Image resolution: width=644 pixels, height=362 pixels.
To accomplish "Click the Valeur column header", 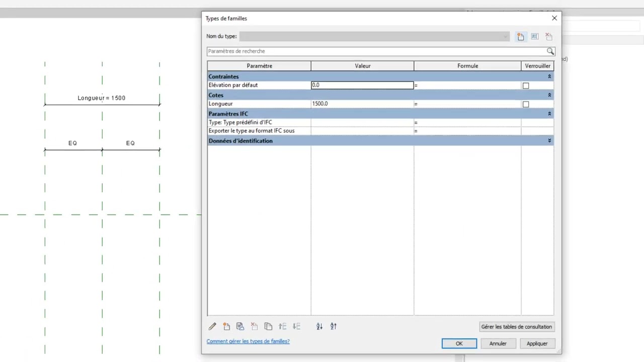I will (x=362, y=66).
